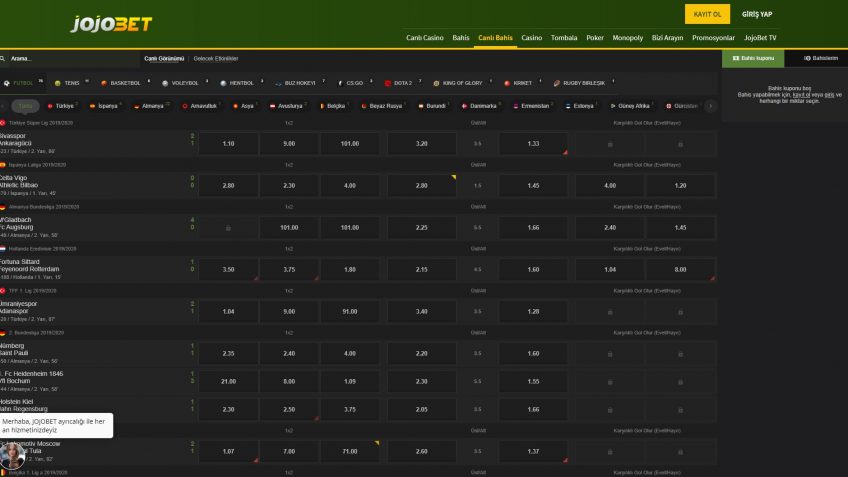Filter matches by İspanya
The height and width of the screenshot is (477, 848).
click(x=105, y=106)
